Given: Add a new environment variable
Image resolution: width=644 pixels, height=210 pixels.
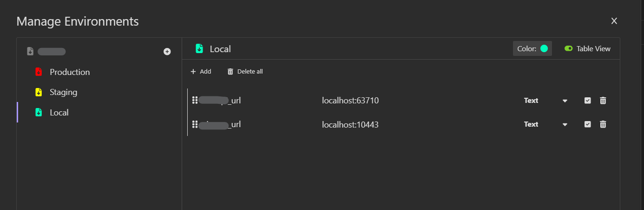Looking at the screenshot, I should (201, 72).
